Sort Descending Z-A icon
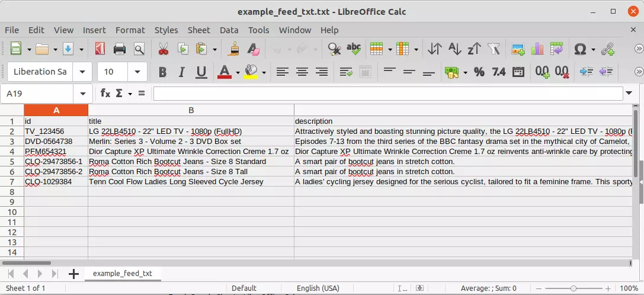Viewport: 644px width, 295px height. click(474, 49)
